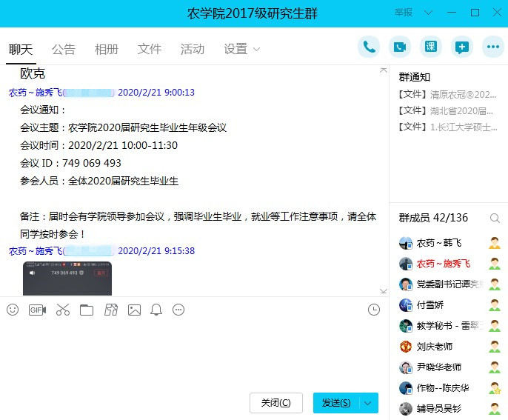Open the 文件 files tab
The width and height of the screenshot is (508, 420).
(149, 49)
